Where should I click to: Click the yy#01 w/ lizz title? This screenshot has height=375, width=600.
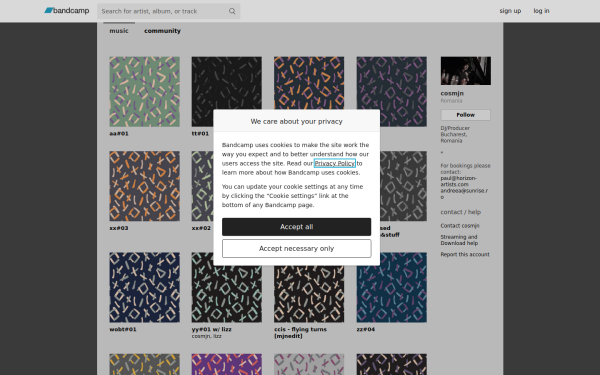click(x=212, y=329)
